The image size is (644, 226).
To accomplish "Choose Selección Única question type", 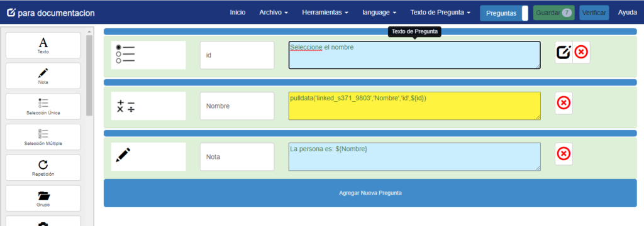I will point(43,106).
